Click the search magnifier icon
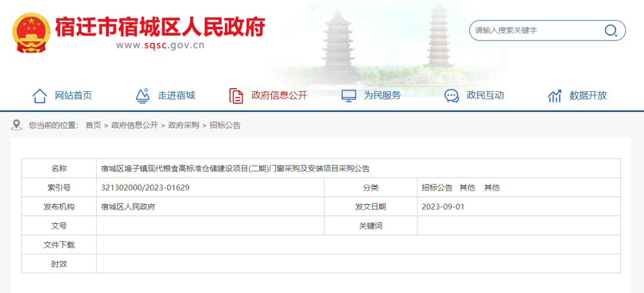Viewport: 644px width, 293px height. [611, 31]
